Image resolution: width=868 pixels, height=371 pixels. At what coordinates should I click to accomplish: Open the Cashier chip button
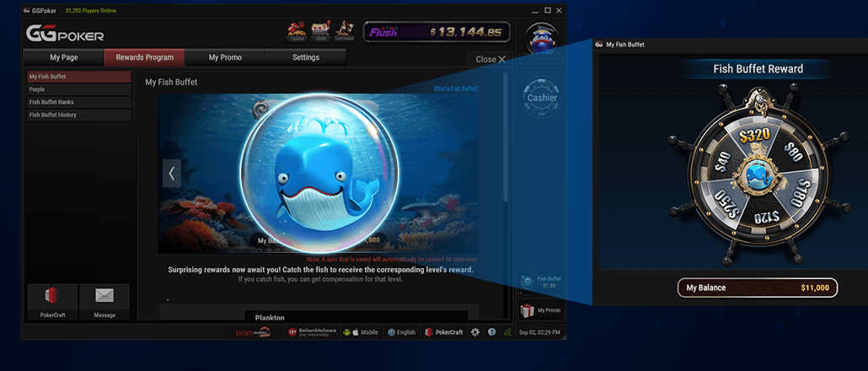pyautogui.click(x=542, y=98)
